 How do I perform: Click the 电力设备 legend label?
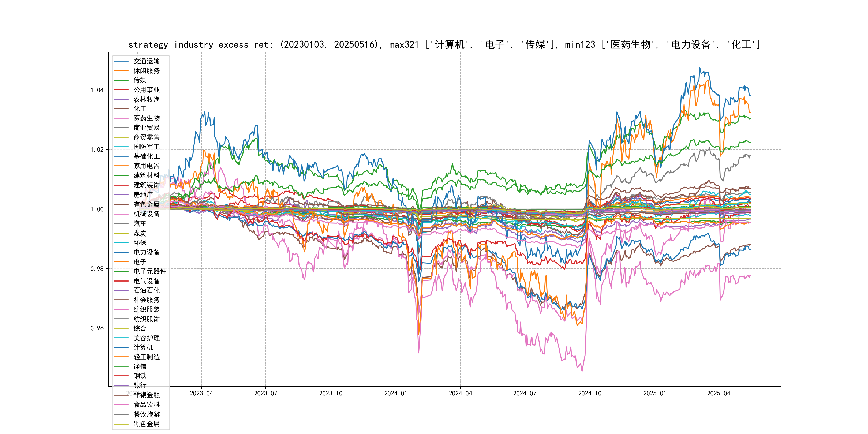pyautogui.click(x=146, y=252)
